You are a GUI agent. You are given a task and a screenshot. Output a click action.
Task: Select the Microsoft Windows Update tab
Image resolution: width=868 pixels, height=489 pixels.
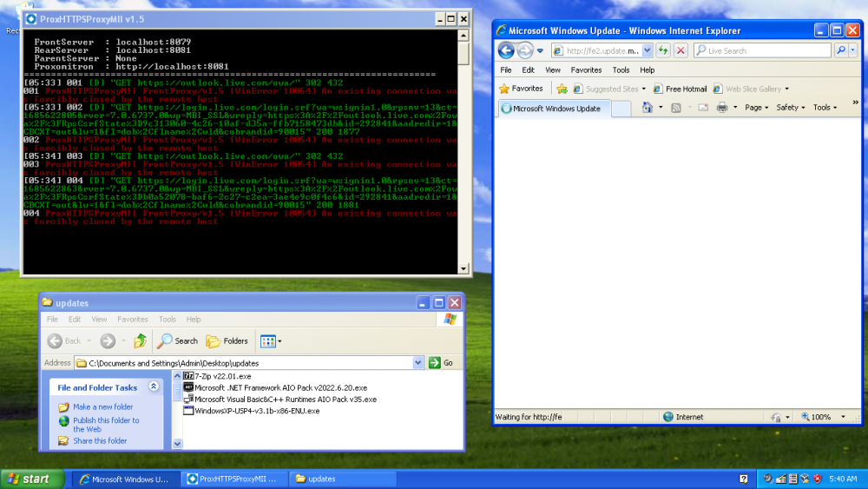(x=554, y=109)
